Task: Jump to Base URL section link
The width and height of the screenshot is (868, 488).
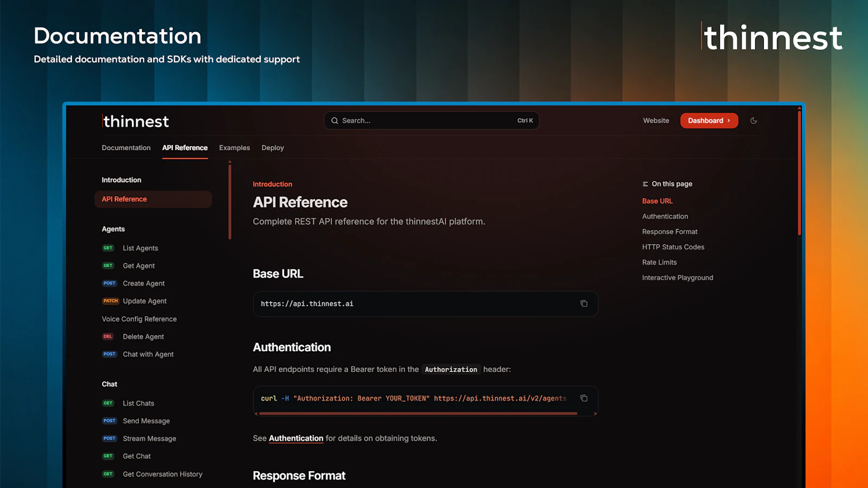Action: [658, 201]
